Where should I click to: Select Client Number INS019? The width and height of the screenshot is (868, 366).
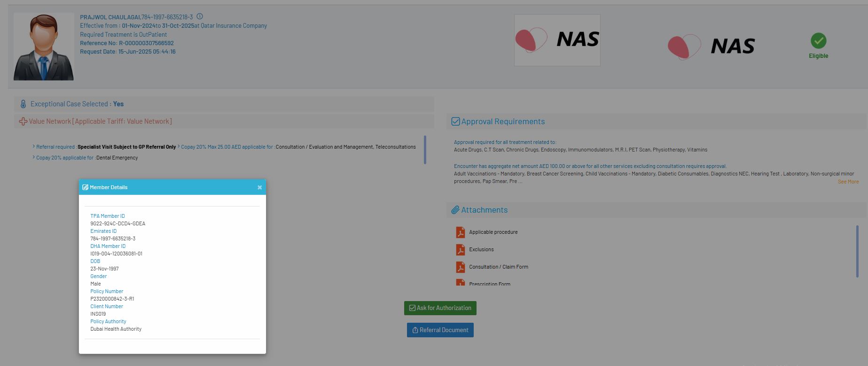point(98,314)
